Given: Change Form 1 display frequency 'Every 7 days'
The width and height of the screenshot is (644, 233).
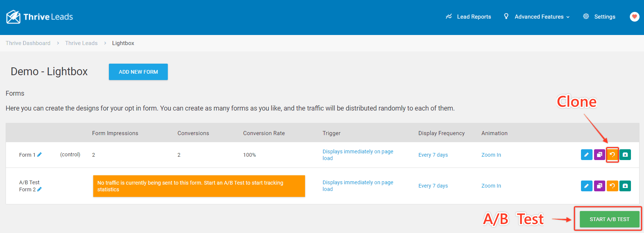Looking at the screenshot, I should 433,155.
